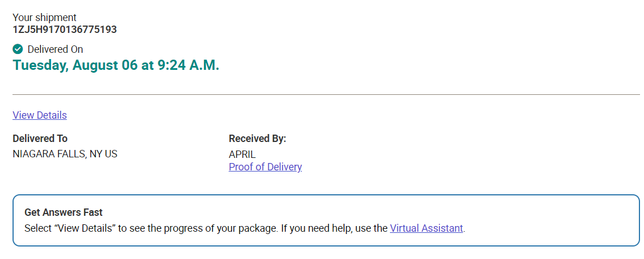Click the green delivered checkmark icon
This screenshot has width=644, height=259.
click(18, 49)
